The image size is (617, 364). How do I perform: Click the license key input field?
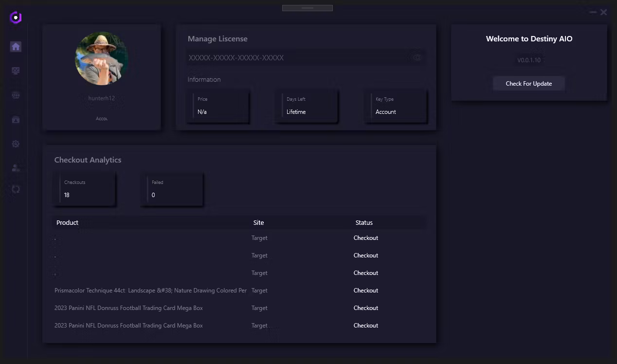297,57
